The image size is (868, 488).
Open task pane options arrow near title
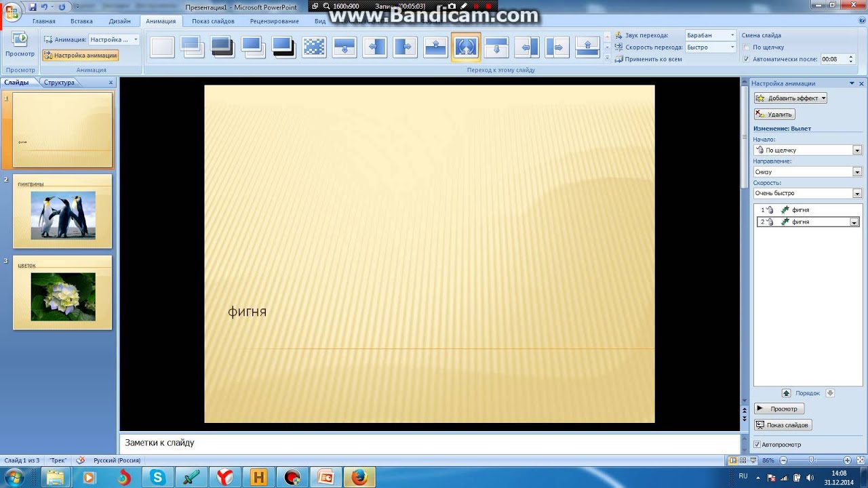(x=852, y=83)
